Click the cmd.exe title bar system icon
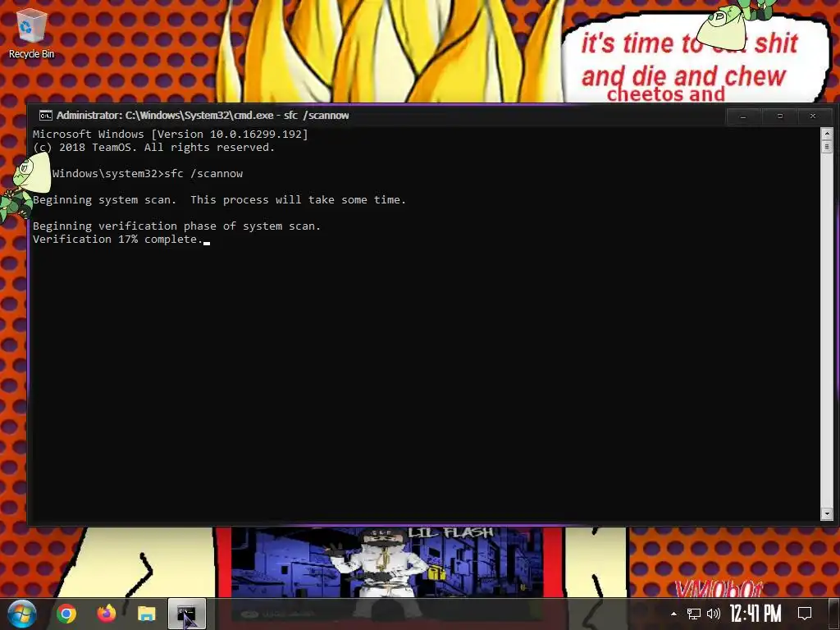 [x=46, y=115]
